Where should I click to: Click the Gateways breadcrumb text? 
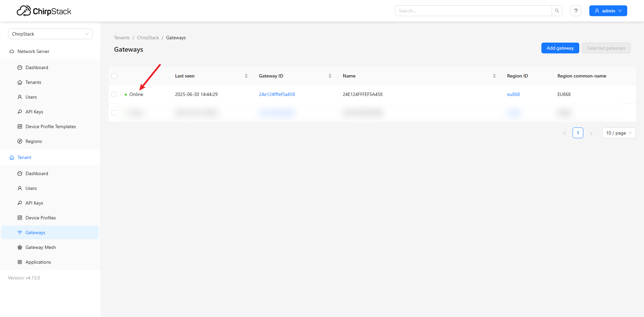coord(176,38)
